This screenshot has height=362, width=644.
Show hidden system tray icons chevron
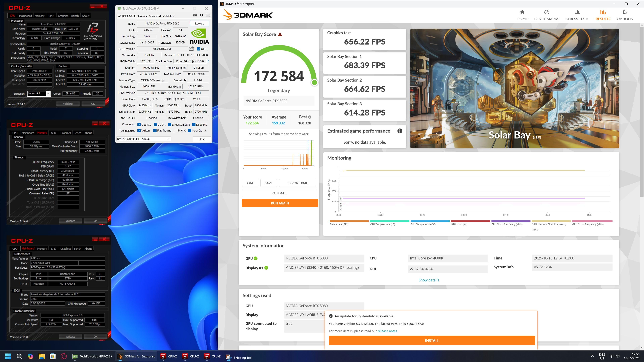click(592, 356)
